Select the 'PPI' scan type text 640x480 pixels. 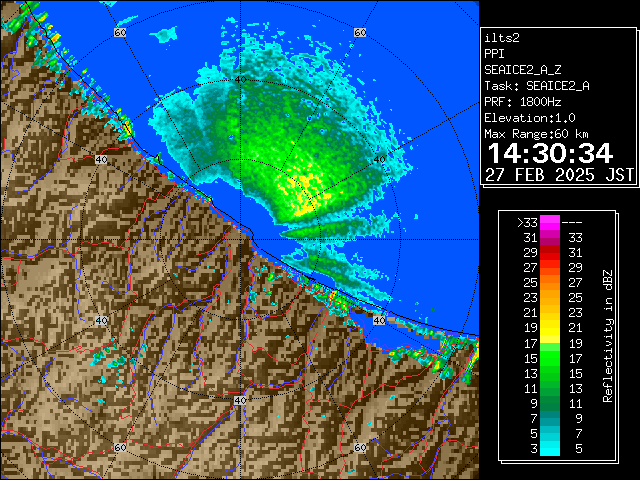pos(494,54)
